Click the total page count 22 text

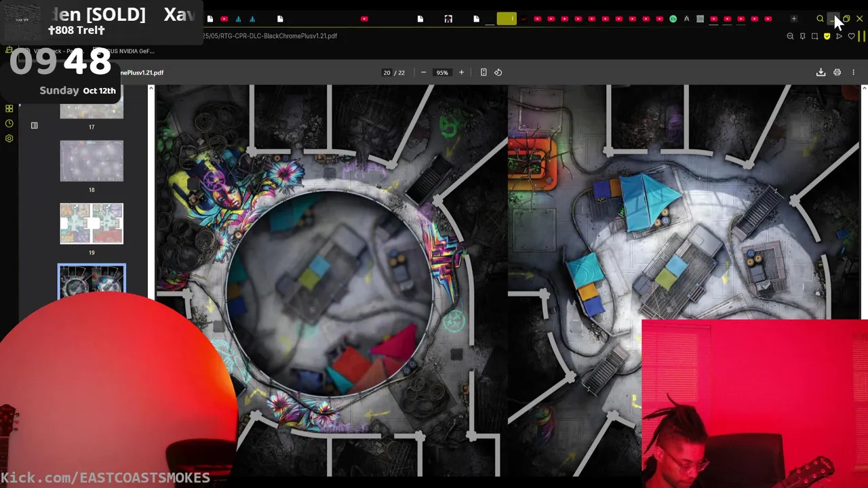[x=401, y=73]
